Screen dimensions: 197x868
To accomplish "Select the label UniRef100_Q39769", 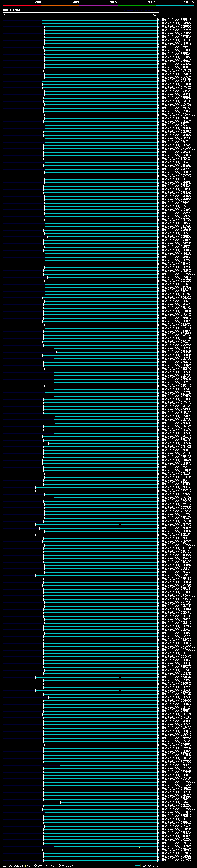I will (x=177, y=104).
